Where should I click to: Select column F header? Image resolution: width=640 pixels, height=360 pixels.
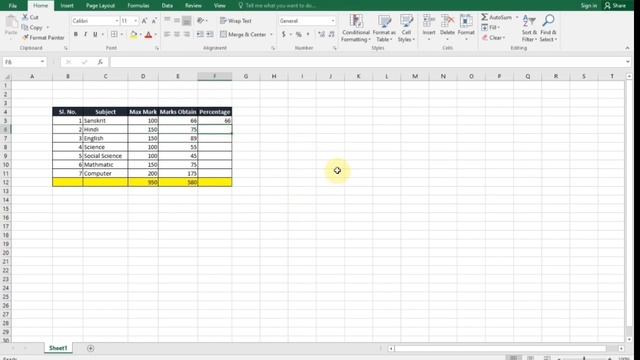point(215,76)
